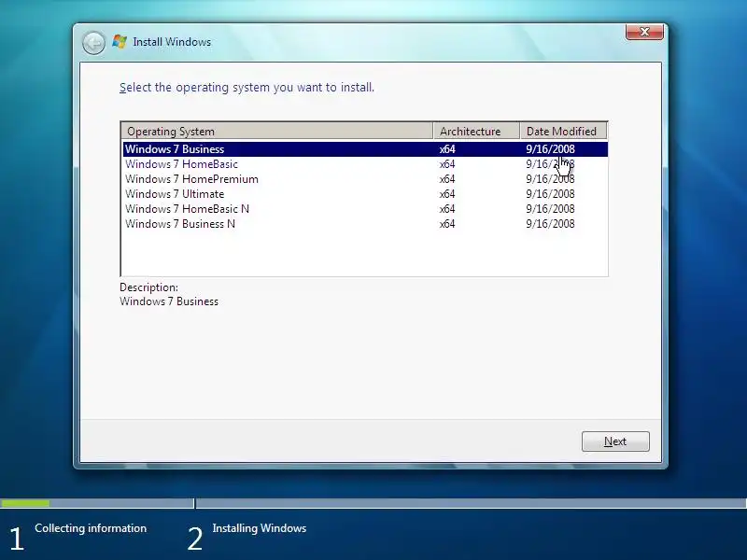Viewport: 747px width, 560px height.
Task: Choose the Windows 7 Business N entry
Action: pos(365,224)
